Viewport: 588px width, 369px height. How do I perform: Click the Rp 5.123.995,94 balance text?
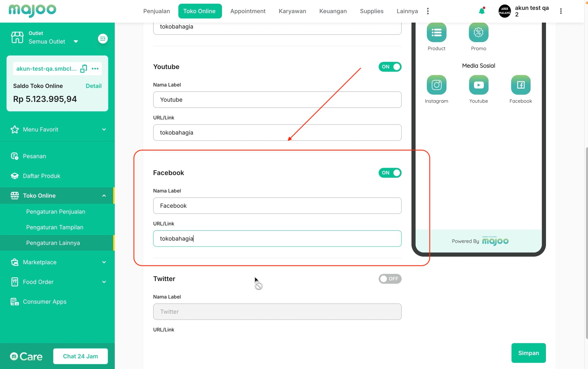[x=45, y=99]
